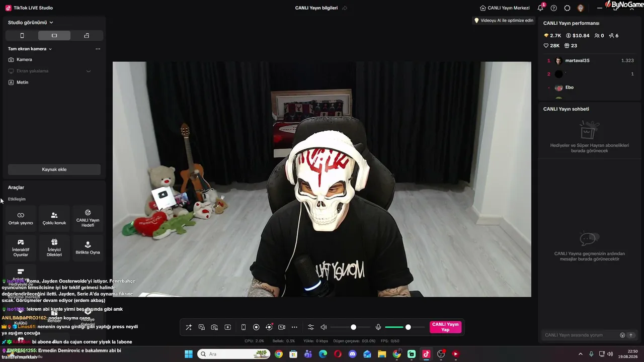644x362 pixels.
Task: Click the gifts count 23
Action: 571,46
